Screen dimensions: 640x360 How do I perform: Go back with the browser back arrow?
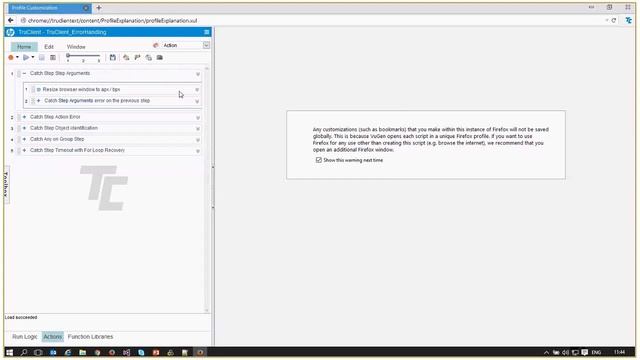click(x=11, y=20)
